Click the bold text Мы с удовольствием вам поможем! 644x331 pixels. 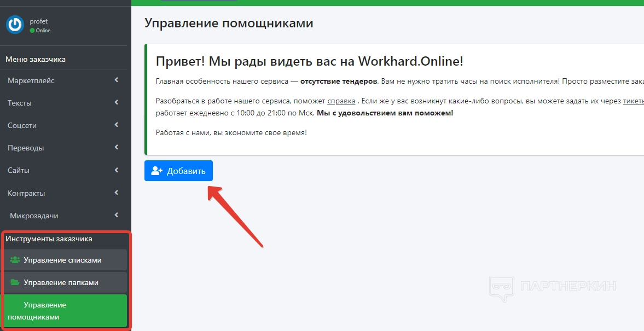click(x=385, y=113)
